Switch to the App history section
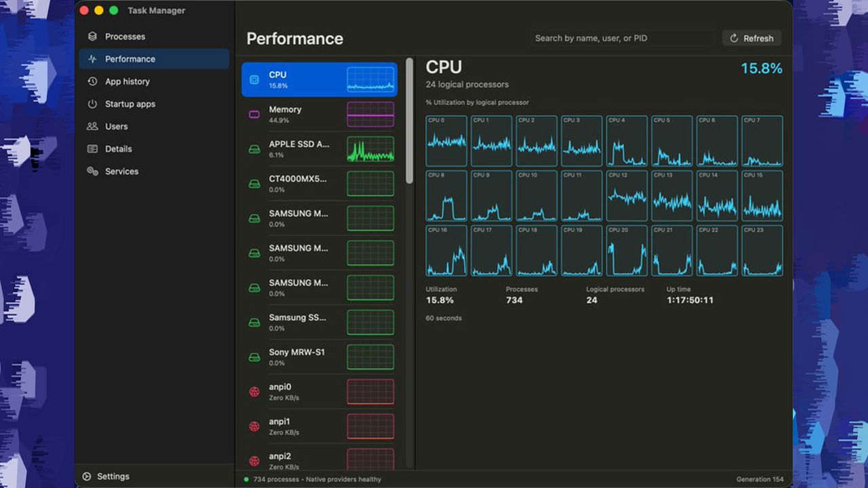 155,81
